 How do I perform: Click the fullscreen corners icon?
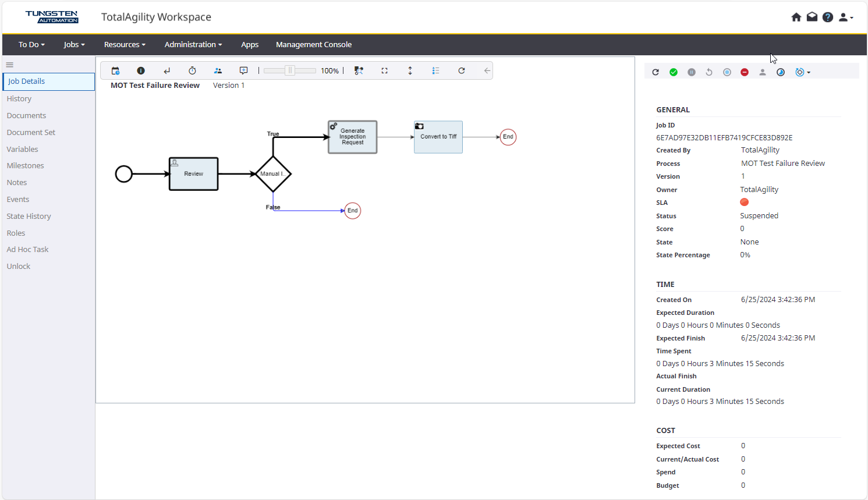click(x=384, y=71)
